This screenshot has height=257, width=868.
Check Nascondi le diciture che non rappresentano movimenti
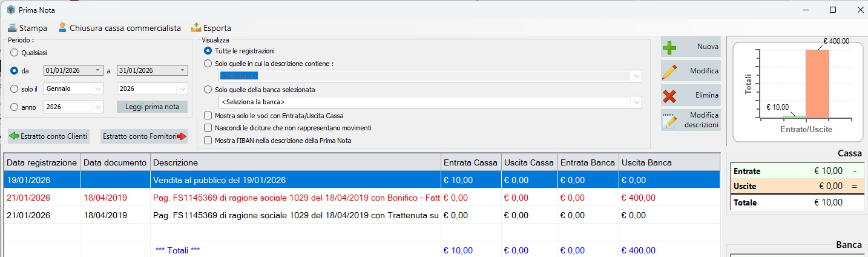click(209, 128)
